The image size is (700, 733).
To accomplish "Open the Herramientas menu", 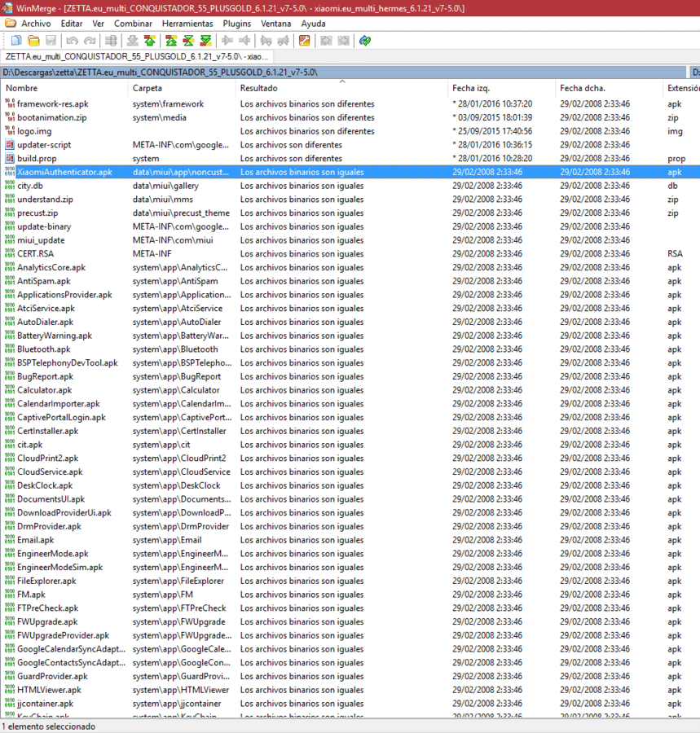I will [187, 24].
